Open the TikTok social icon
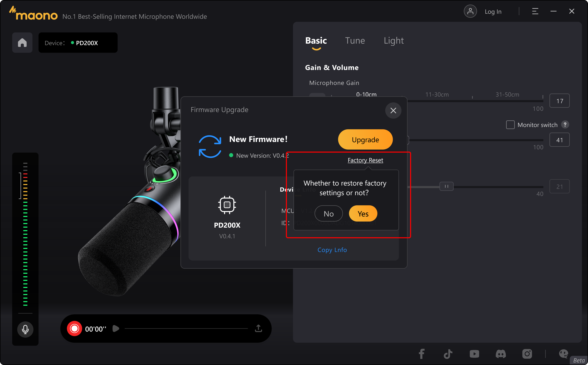The image size is (588, 365). (448, 354)
